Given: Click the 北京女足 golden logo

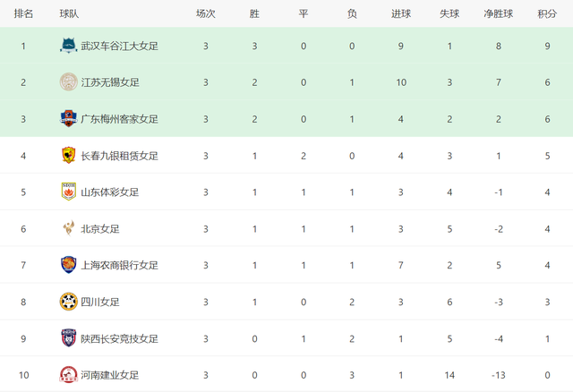Looking at the screenshot, I should coord(68,228).
